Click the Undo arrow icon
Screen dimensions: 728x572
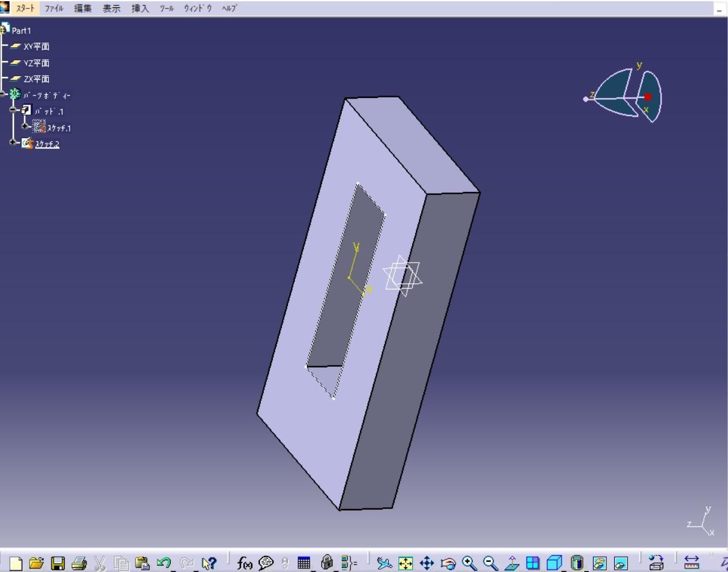pos(163,564)
